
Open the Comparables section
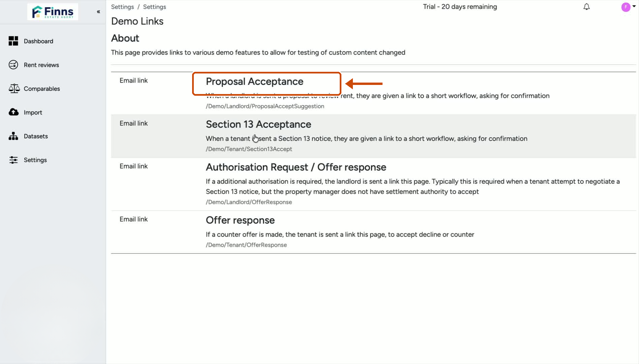coord(42,89)
